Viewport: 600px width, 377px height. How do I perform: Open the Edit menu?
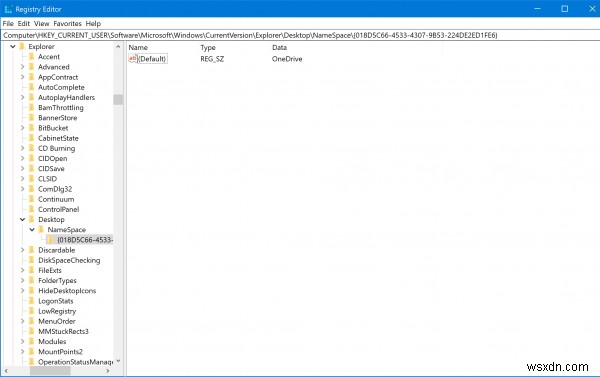click(x=24, y=23)
